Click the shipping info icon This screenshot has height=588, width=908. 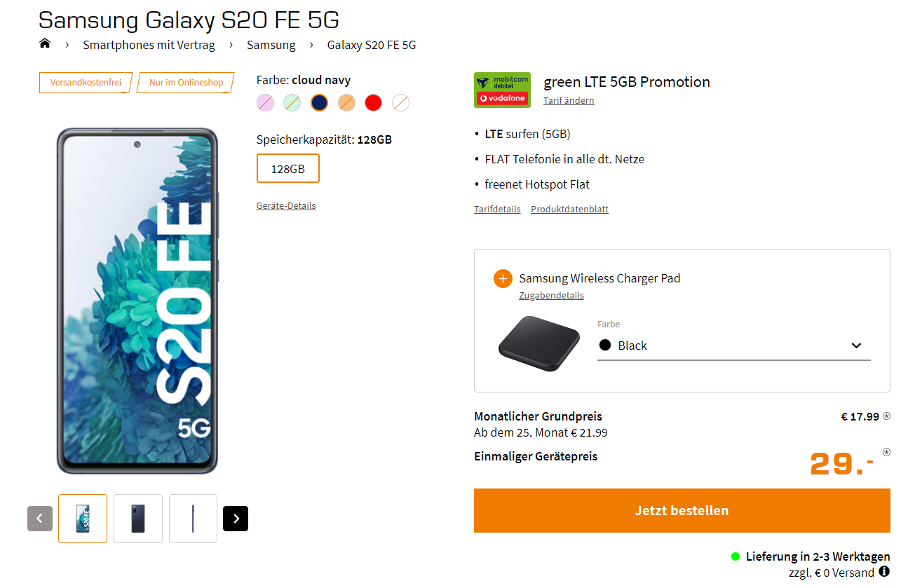[884, 572]
